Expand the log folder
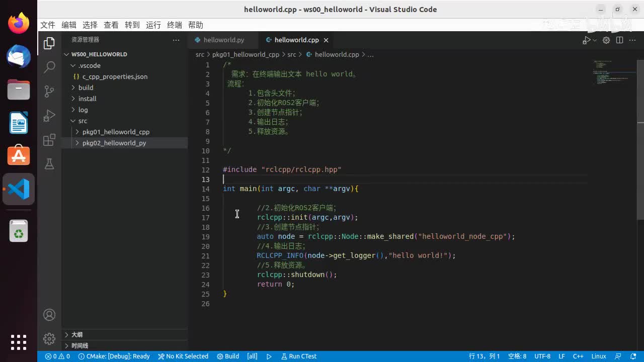Viewport: 644px width, 362px height. point(125,110)
